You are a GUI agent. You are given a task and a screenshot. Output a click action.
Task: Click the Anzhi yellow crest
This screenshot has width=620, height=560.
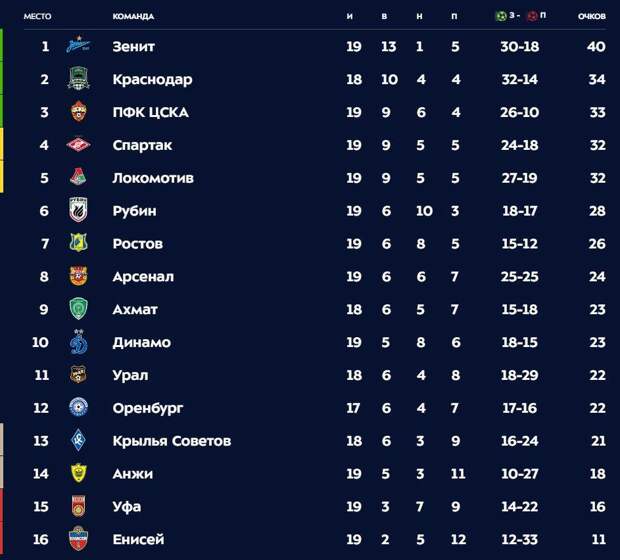78,473
